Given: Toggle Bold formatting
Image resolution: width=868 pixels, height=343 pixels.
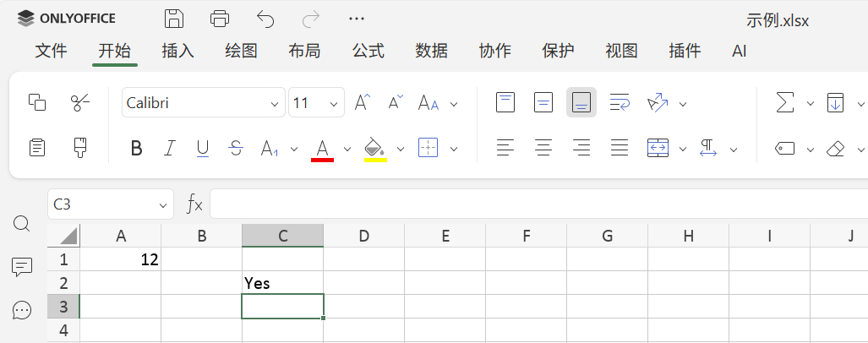Looking at the screenshot, I should click(x=136, y=149).
